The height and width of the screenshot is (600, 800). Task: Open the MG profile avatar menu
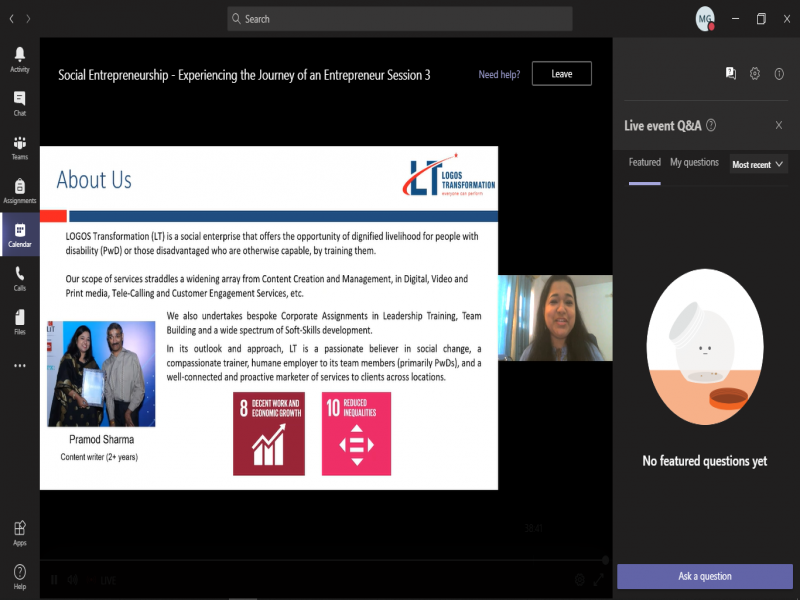[x=706, y=19]
